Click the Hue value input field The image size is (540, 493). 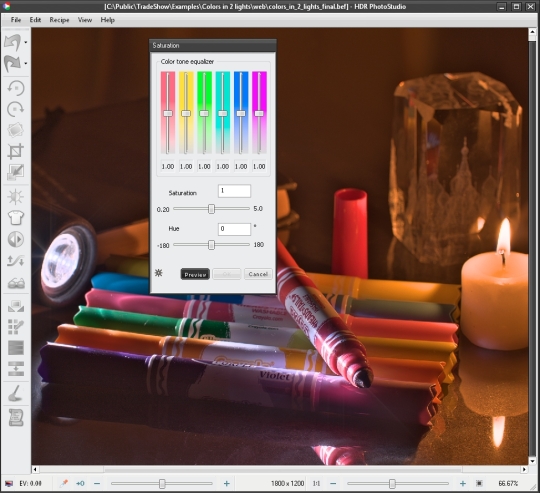(235, 229)
